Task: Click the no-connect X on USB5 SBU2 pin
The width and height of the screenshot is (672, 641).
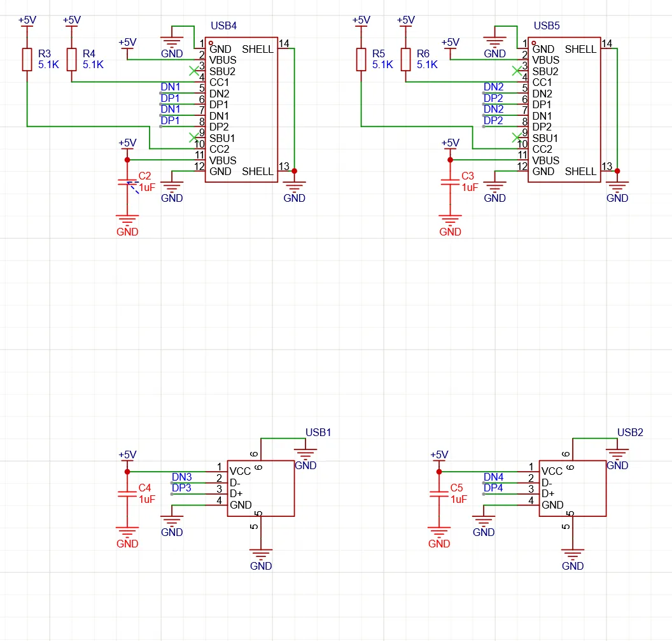Action: 517,70
